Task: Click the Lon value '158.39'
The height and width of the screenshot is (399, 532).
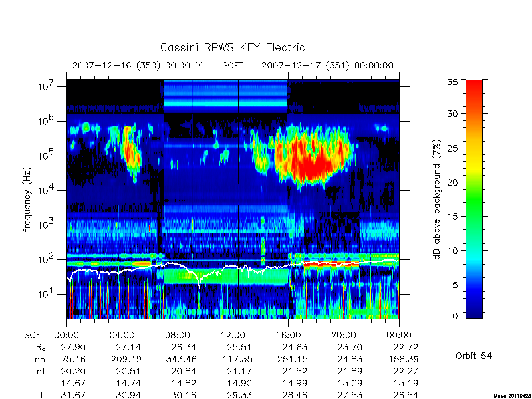Action: (x=405, y=359)
